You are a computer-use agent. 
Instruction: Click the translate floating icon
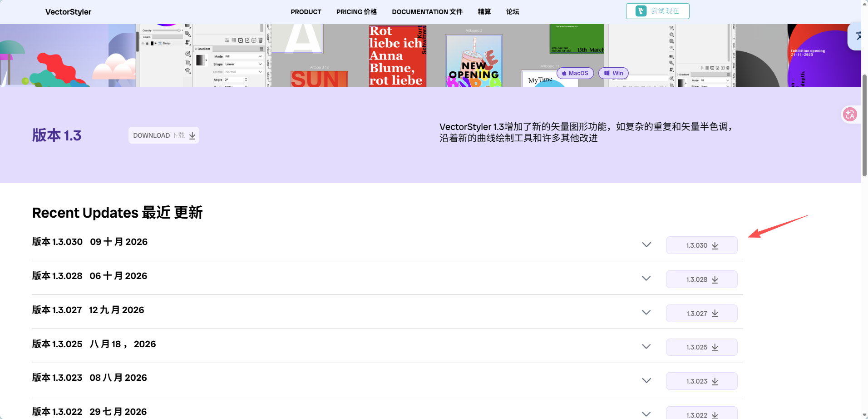click(x=850, y=114)
